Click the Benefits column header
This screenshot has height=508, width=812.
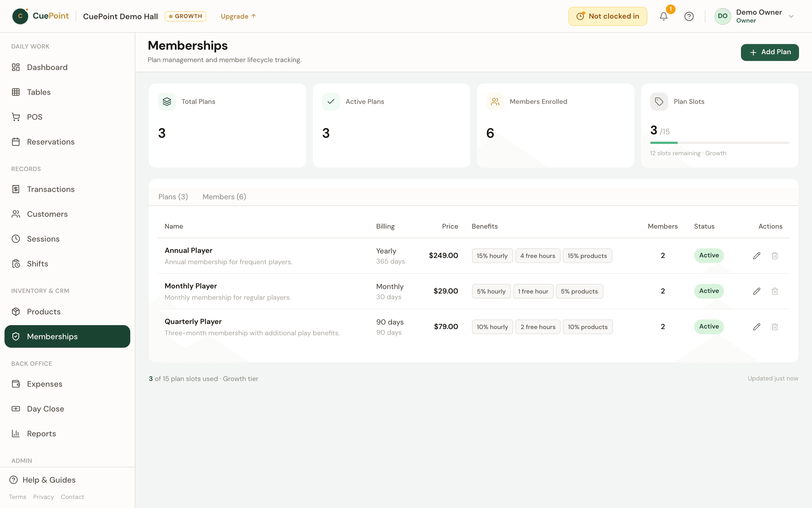tap(484, 226)
